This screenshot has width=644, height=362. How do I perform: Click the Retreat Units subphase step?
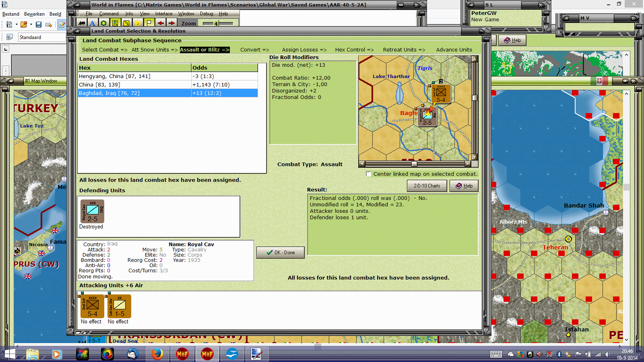[x=404, y=50]
